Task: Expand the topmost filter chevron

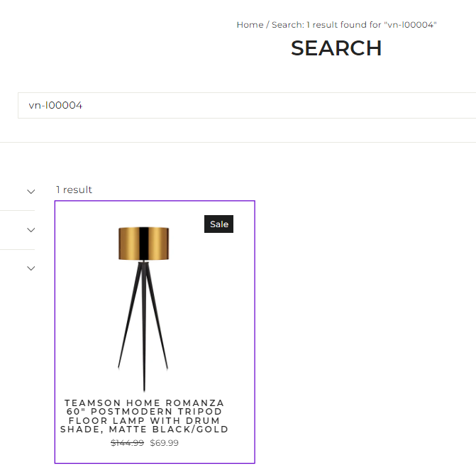Action: click(31, 192)
